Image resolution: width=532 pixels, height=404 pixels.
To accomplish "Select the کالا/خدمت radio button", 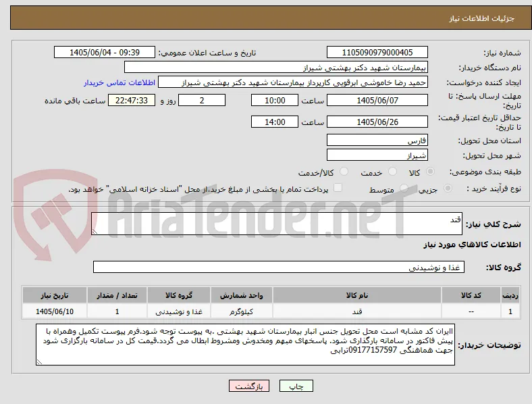I will [344, 172].
